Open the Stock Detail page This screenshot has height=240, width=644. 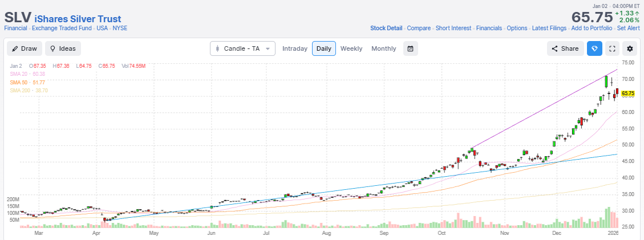click(386, 29)
